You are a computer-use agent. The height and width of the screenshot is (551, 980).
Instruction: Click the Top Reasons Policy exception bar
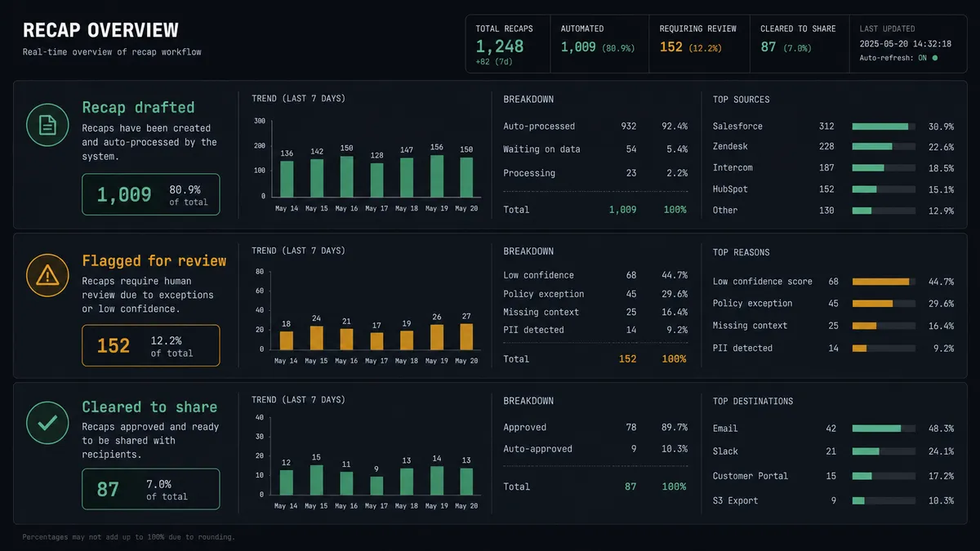884,304
